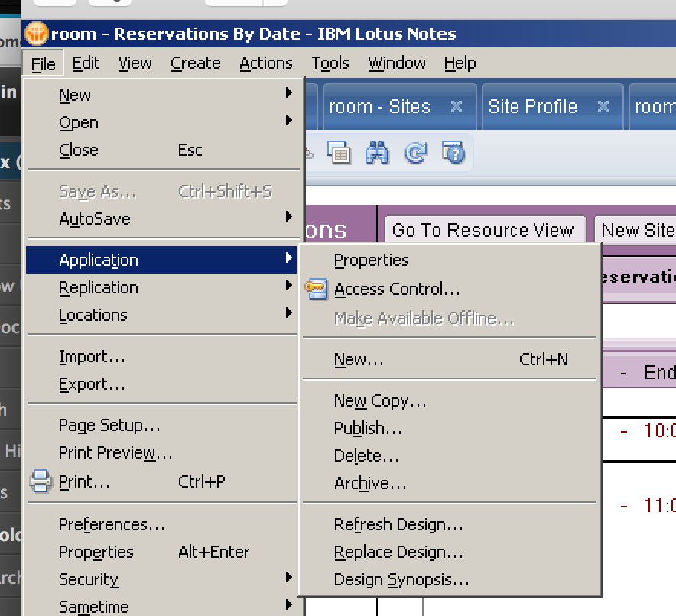Select New Copy... in Application submenu
Image resolution: width=676 pixels, height=616 pixels.
point(450,400)
